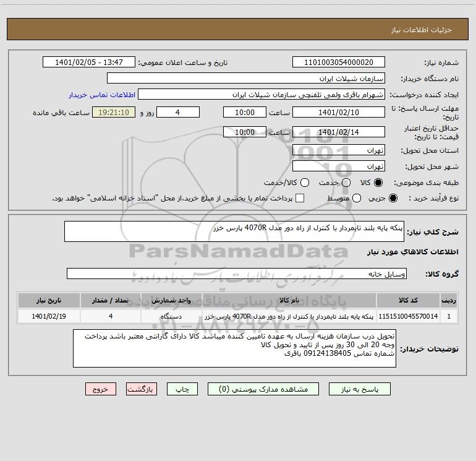Click the delivery city field تهران
The image size is (476, 461).
coord(339,166)
